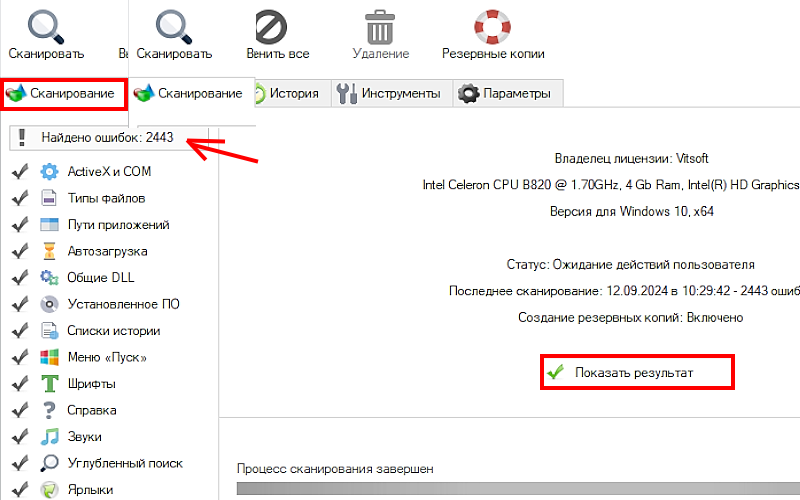Click the Версия для Windows 10, x64 text
The height and width of the screenshot is (500, 800).
[x=631, y=211]
